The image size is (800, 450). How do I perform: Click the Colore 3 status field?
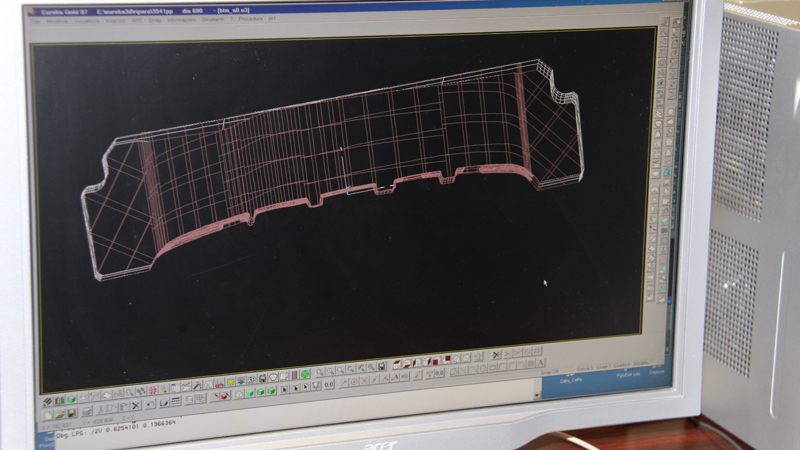tap(585, 368)
